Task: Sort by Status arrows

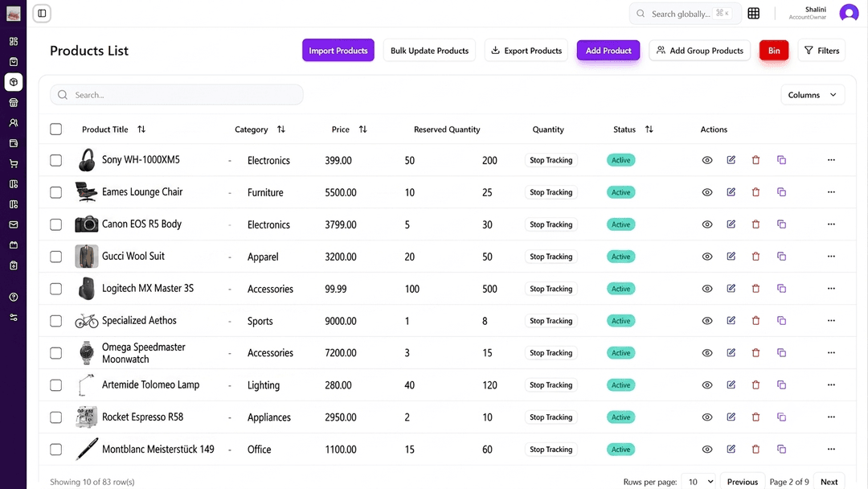Action: coord(649,129)
